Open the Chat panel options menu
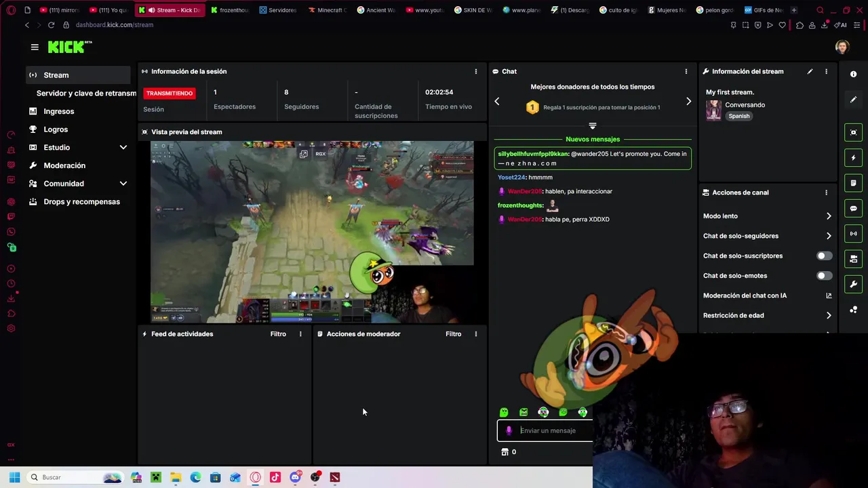 coord(686,71)
